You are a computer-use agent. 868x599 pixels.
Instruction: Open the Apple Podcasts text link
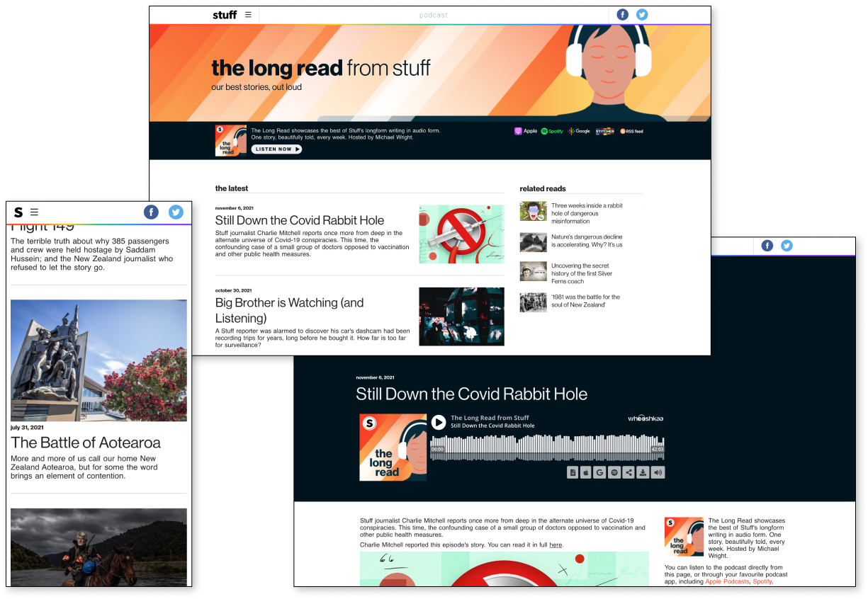(727, 581)
